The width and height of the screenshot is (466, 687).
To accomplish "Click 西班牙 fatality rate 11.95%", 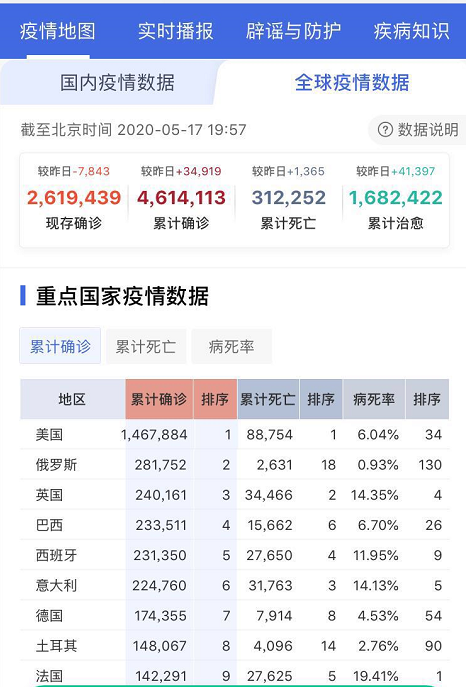I will [376, 555].
